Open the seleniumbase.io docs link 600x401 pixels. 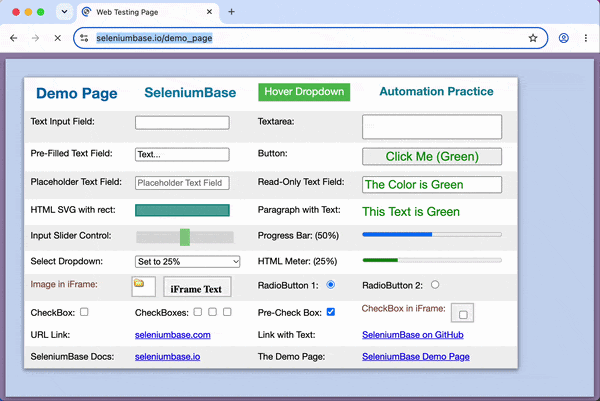coord(167,357)
